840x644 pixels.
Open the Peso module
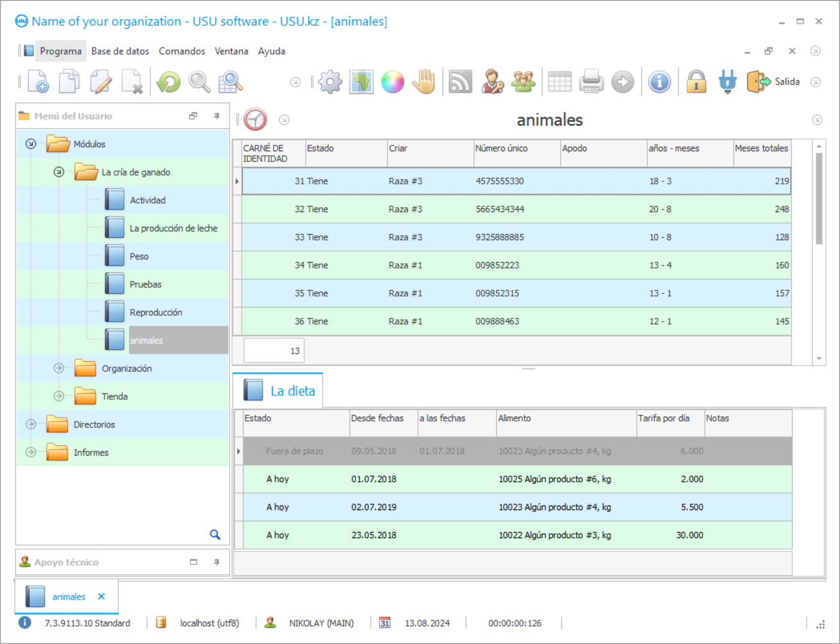139,256
